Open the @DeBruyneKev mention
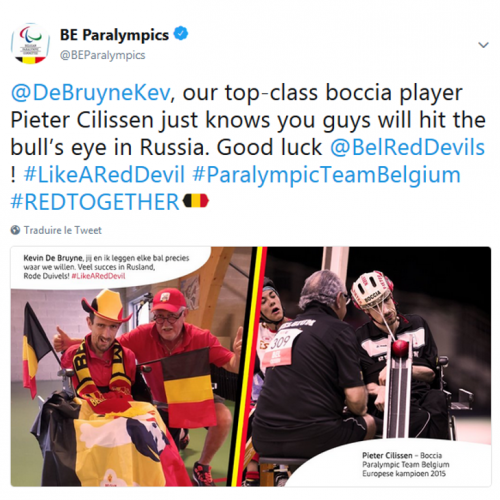500x500 pixels. (91, 93)
